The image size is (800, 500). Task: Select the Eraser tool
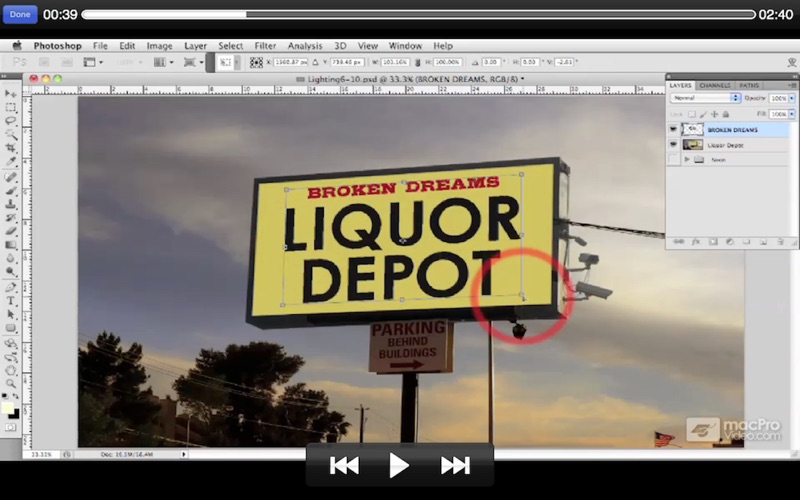tap(10, 231)
